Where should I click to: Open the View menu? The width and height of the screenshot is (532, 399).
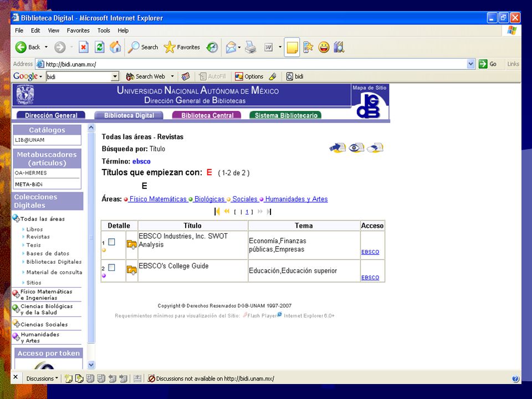(x=54, y=30)
